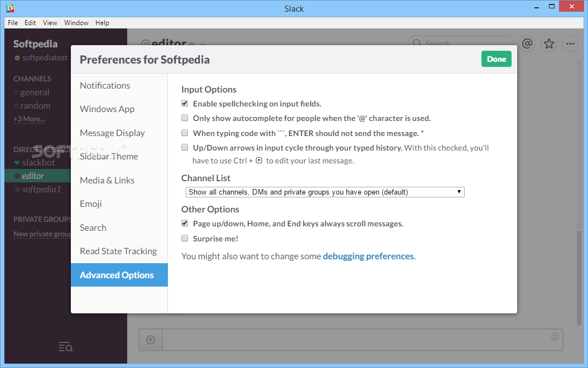Select the Read State Tracking tab

click(x=119, y=251)
